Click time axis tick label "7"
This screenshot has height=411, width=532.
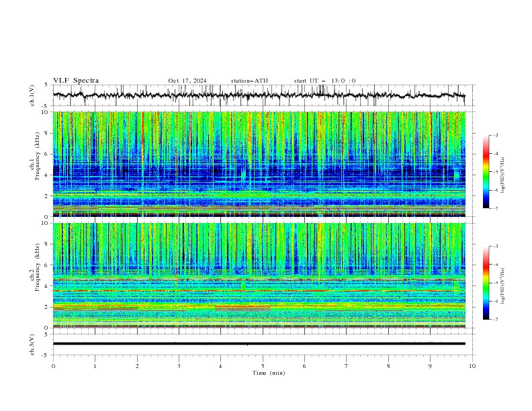point(347,366)
